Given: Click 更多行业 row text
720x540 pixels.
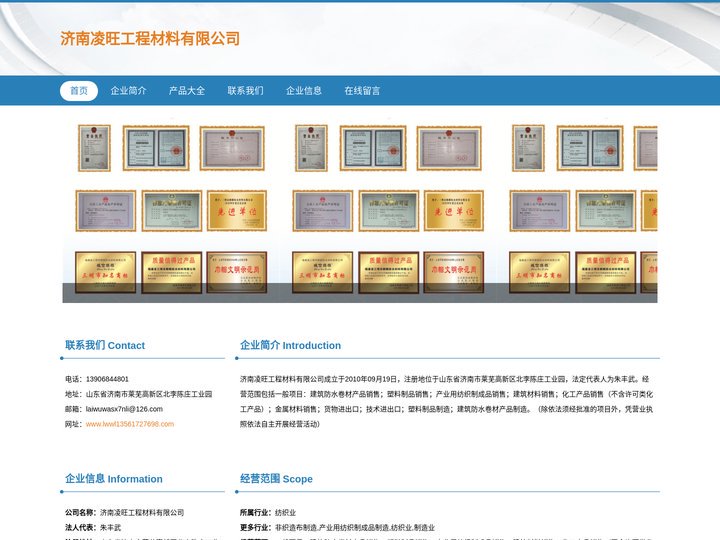Looking at the screenshot, I should [337, 528].
